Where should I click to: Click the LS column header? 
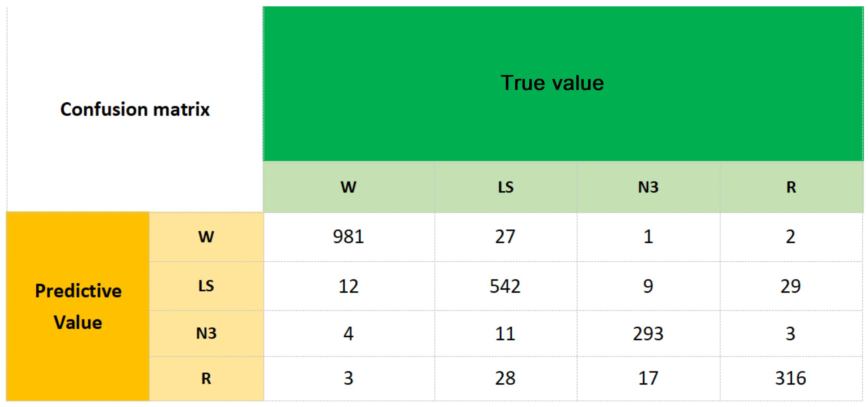(x=505, y=187)
